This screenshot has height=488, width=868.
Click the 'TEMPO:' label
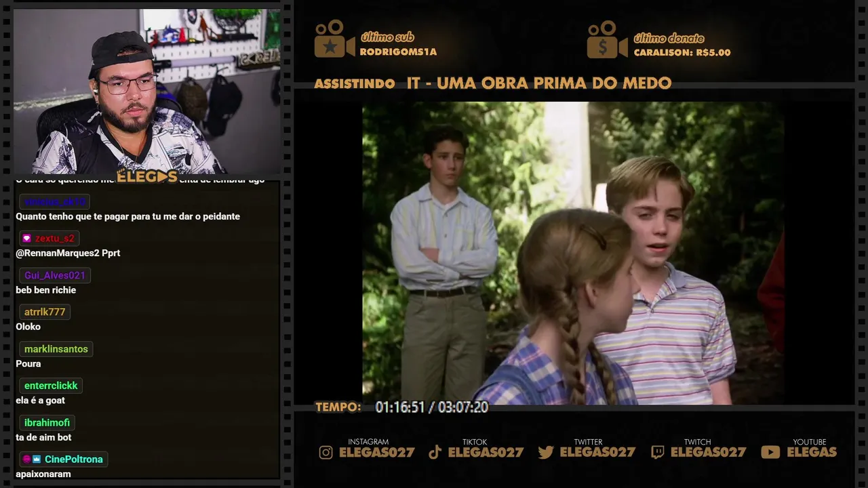(338, 407)
